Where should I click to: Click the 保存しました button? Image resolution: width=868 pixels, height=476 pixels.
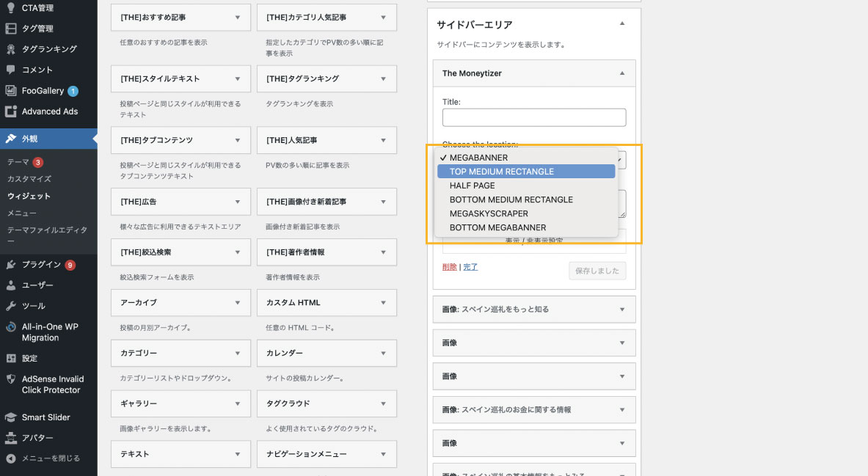tap(597, 271)
